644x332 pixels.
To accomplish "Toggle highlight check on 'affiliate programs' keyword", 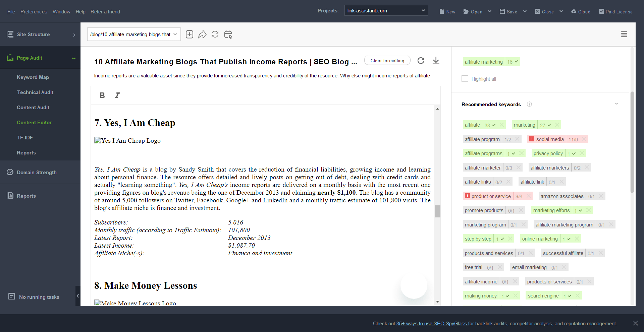I will click(514, 153).
